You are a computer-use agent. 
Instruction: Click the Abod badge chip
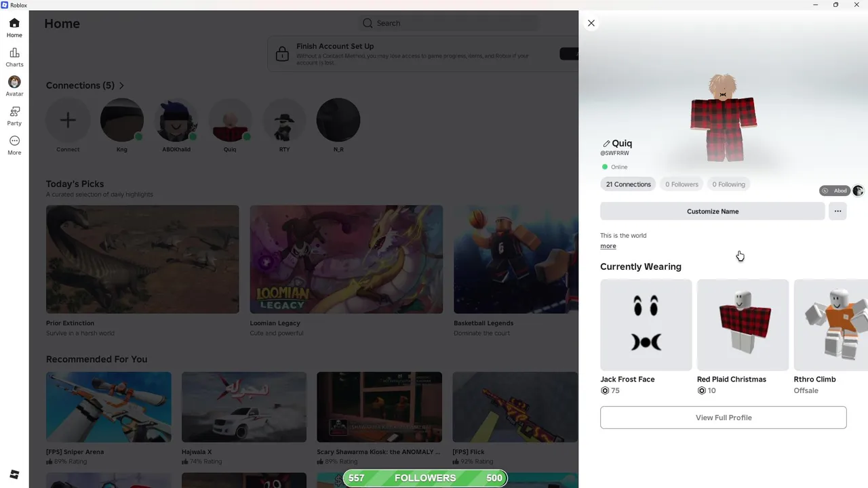click(834, 191)
